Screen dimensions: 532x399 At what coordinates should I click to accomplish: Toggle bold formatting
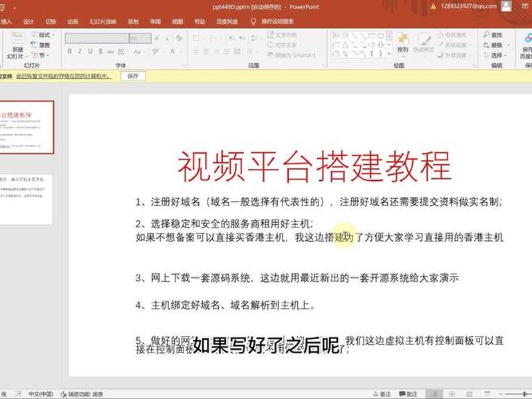pyautogui.click(x=70, y=52)
